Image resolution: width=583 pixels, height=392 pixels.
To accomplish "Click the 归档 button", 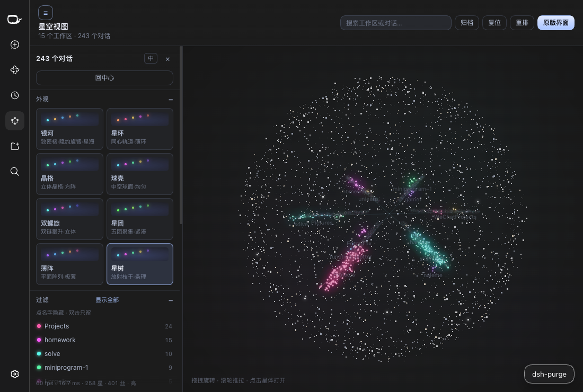I will (x=466, y=23).
